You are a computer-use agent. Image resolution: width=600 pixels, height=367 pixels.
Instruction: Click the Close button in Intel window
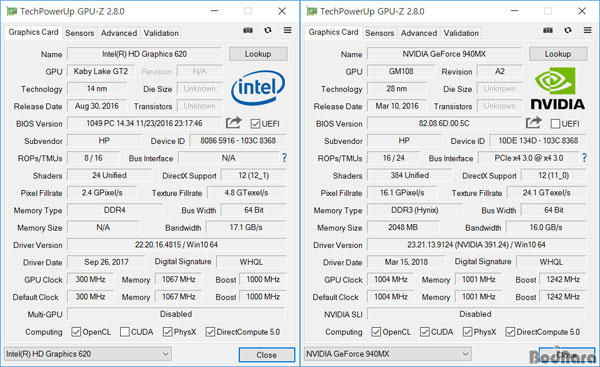[x=267, y=355]
